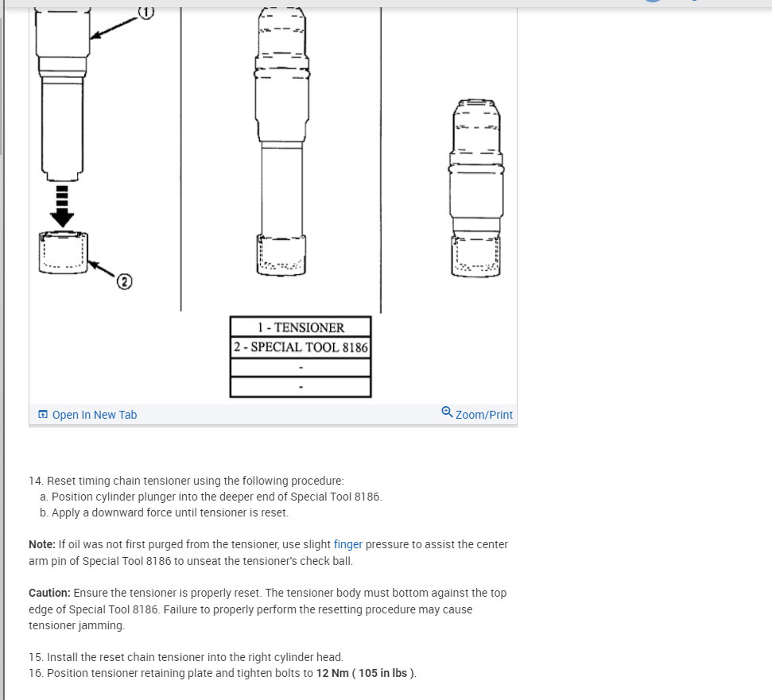Click the '12 Nm' torque value
Screen dimensions: 772x700
click(332, 673)
